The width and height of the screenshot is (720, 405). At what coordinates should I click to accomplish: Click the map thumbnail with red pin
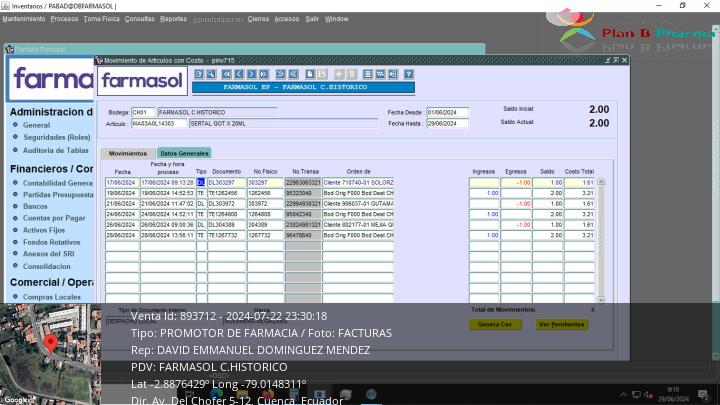(51, 354)
